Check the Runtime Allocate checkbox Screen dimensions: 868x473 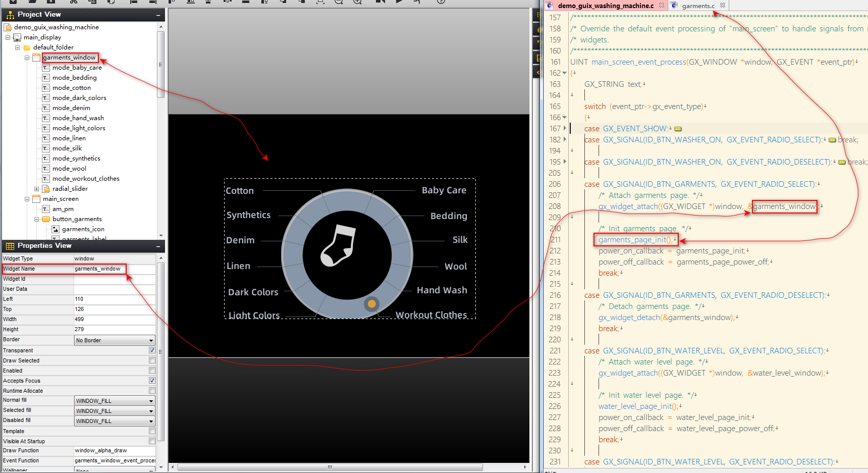point(152,391)
